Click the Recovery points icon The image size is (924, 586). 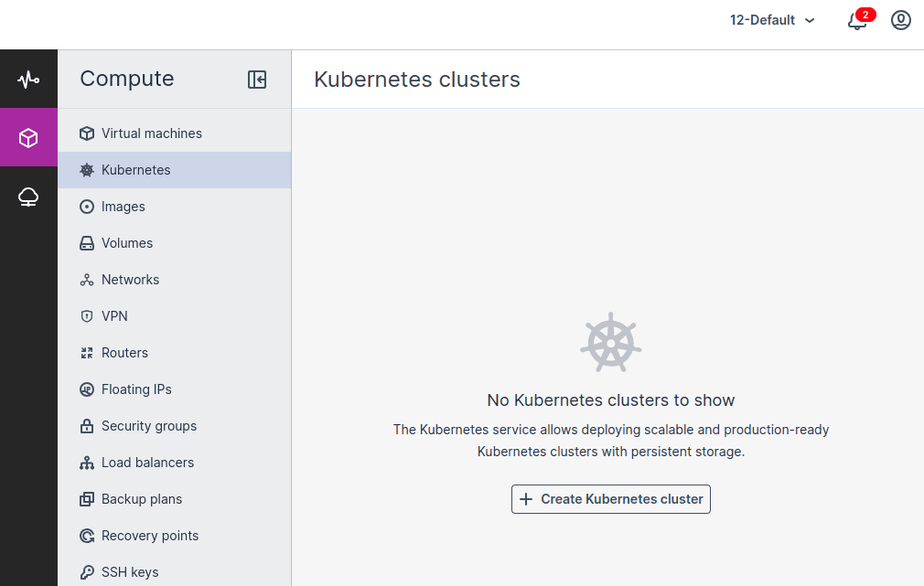pos(87,536)
